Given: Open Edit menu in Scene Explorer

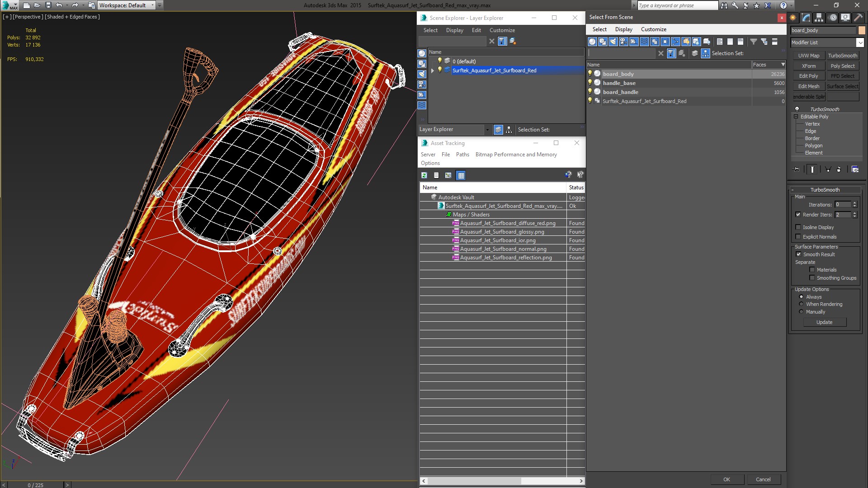Looking at the screenshot, I should tap(476, 30).
